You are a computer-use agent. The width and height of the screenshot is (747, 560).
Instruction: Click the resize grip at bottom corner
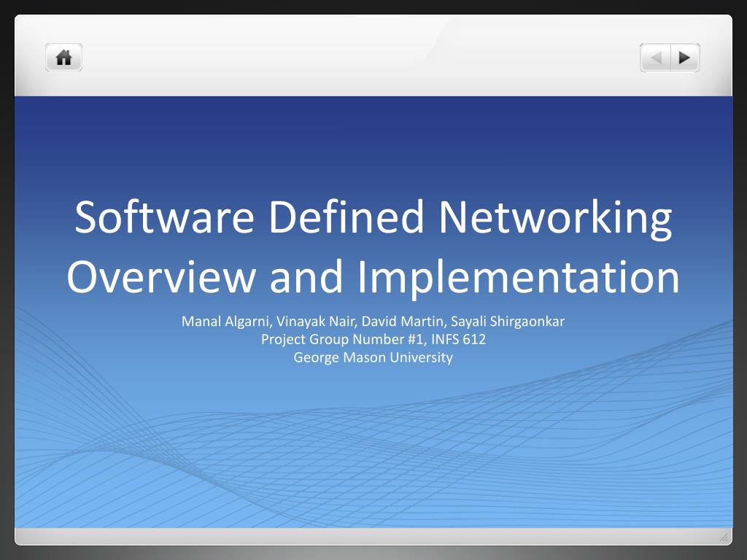(724, 537)
